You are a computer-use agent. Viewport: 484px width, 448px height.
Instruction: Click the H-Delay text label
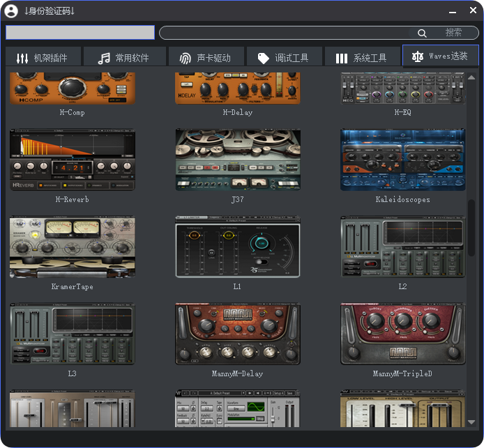[x=238, y=113]
